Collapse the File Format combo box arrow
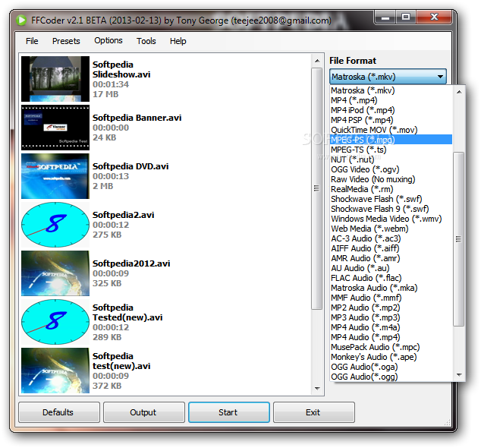 pos(440,77)
